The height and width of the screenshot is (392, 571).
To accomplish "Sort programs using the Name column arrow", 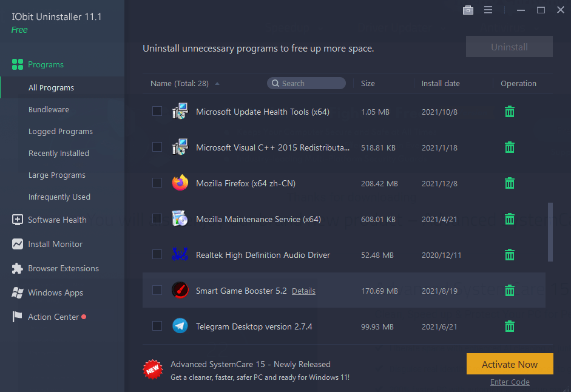I will pos(217,84).
